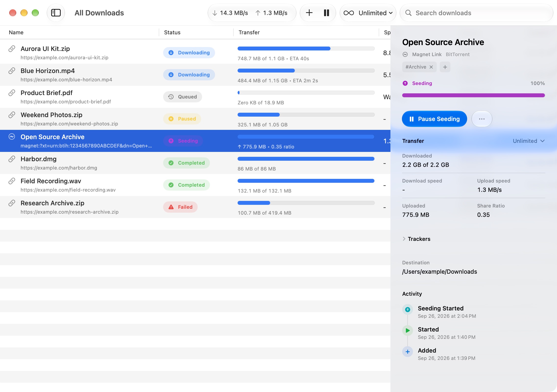Click Downloading status badge for Blue Horizon.mp4

point(189,75)
